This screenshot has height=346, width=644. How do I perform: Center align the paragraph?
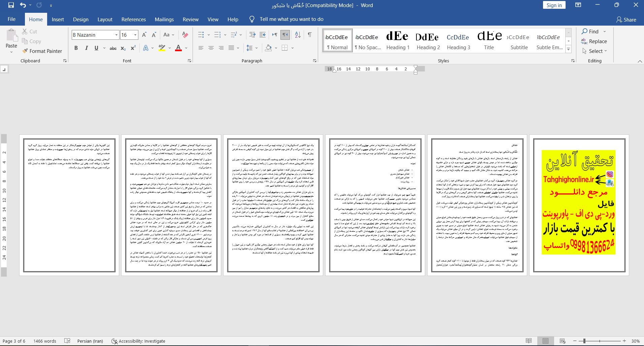point(211,48)
